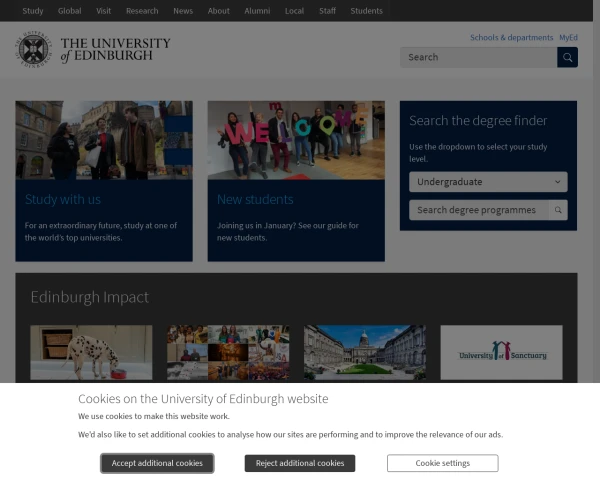Open the University of Edinburgh logo homepage
This screenshot has width=600, height=480.
(93, 49)
